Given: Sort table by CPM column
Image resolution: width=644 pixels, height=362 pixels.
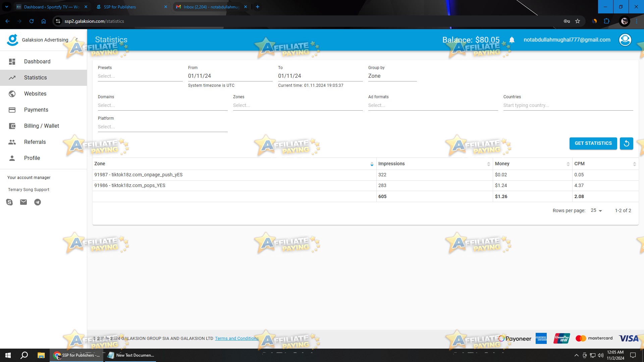Looking at the screenshot, I should [x=605, y=164].
